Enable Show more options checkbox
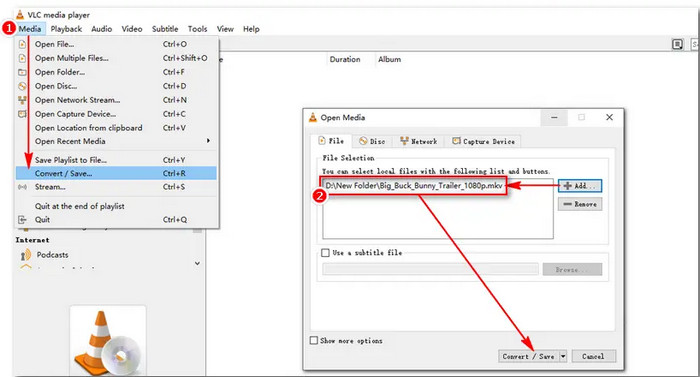Screen dimensions: 700x377 point(314,340)
